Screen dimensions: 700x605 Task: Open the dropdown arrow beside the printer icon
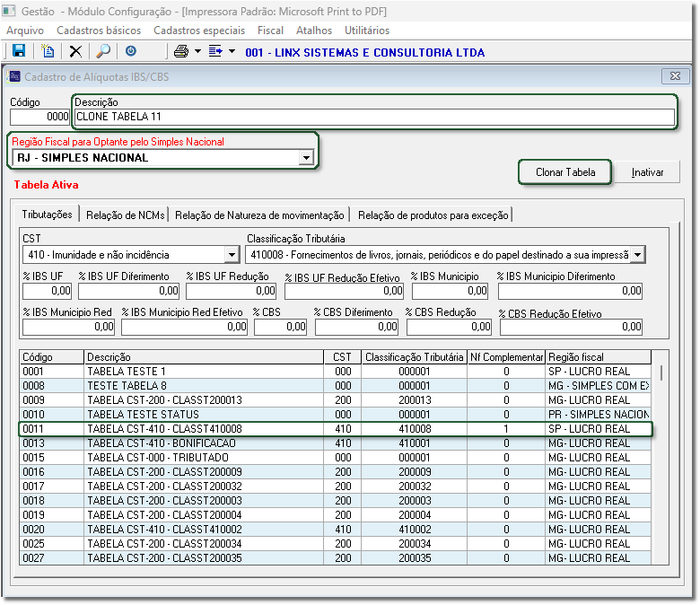point(197,52)
